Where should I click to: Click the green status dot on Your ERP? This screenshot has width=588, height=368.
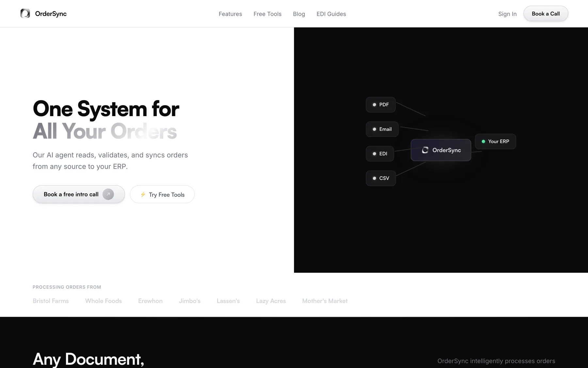tap(483, 141)
